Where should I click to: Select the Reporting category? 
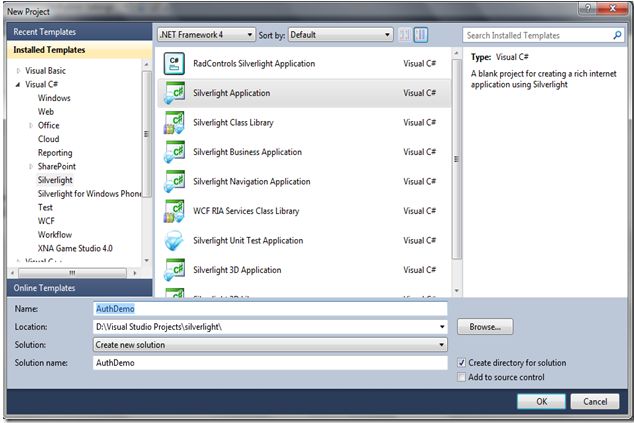pos(55,153)
